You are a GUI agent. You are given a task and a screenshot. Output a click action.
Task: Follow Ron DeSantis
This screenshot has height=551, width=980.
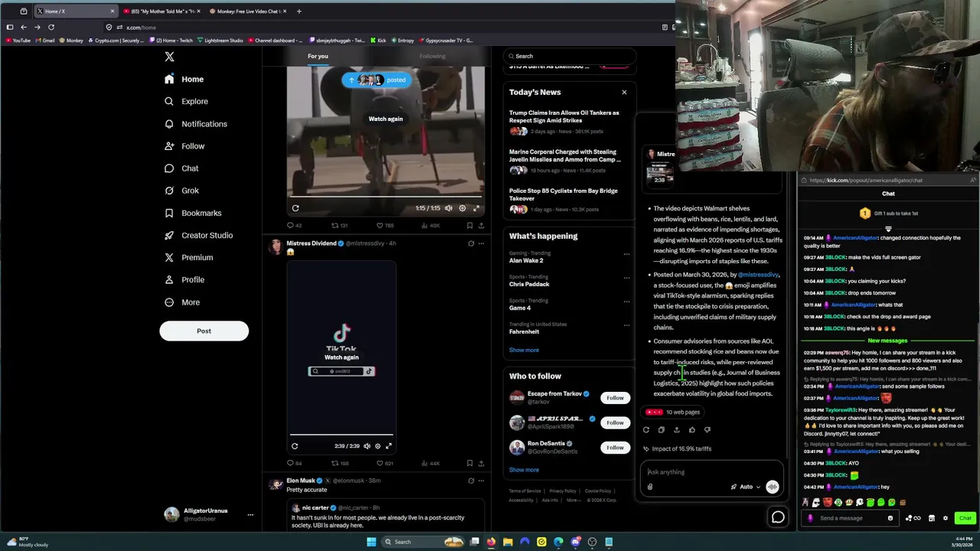[615, 448]
